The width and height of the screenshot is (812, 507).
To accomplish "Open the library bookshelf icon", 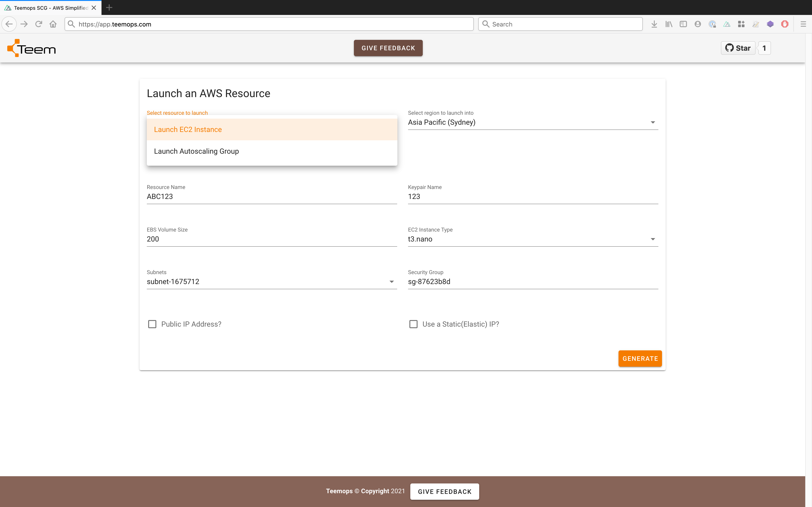I will click(669, 24).
